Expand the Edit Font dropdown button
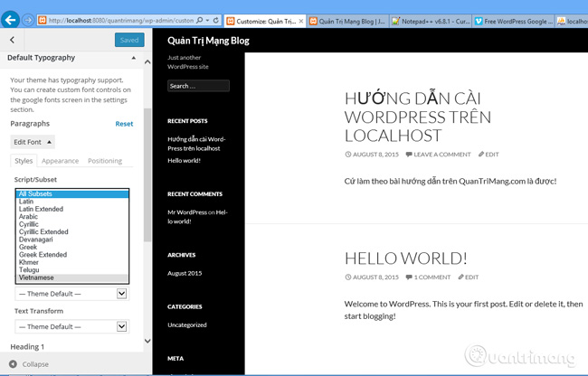This screenshot has height=376, width=588. pyautogui.click(x=33, y=142)
